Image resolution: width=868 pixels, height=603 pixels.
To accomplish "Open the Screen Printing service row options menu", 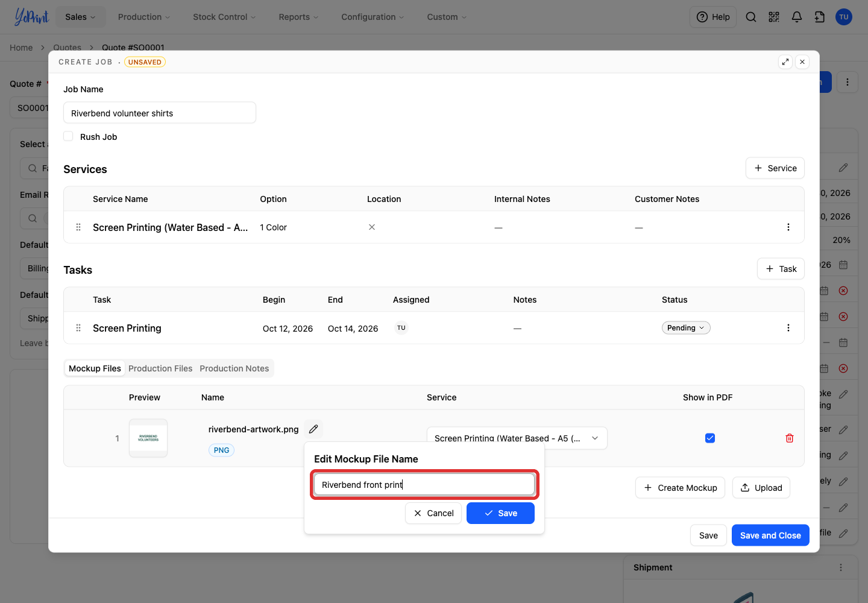I will (x=788, y=227).
